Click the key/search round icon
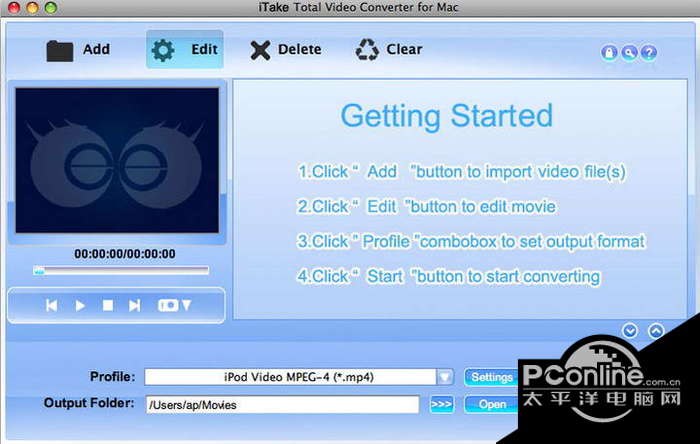 click(629, 53)
